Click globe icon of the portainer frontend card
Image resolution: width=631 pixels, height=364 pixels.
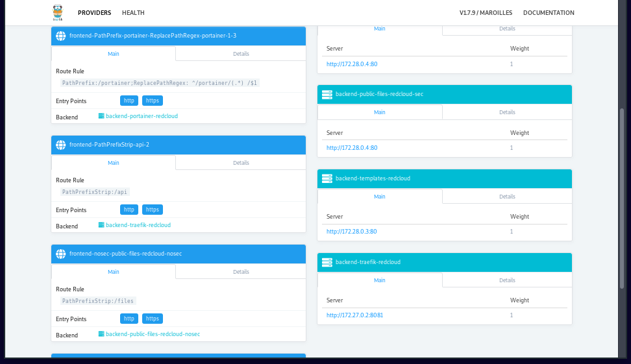click(61, 36)
